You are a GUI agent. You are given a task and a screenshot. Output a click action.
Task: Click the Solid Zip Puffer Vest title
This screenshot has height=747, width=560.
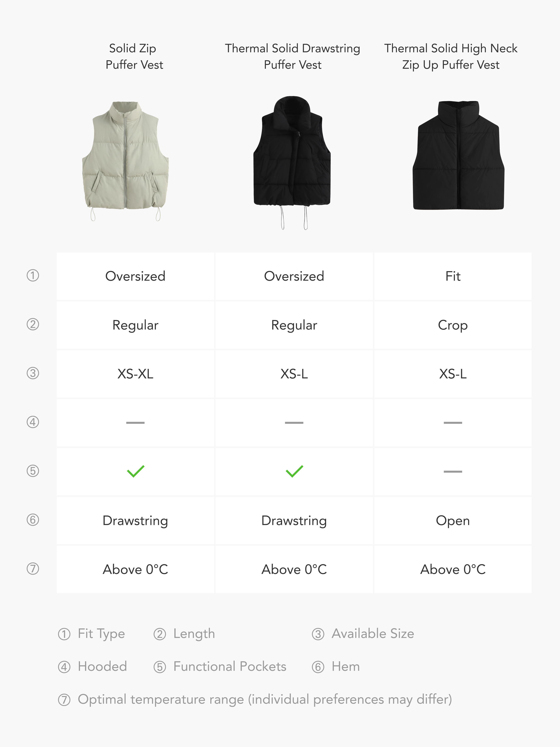tap(134, 56)
